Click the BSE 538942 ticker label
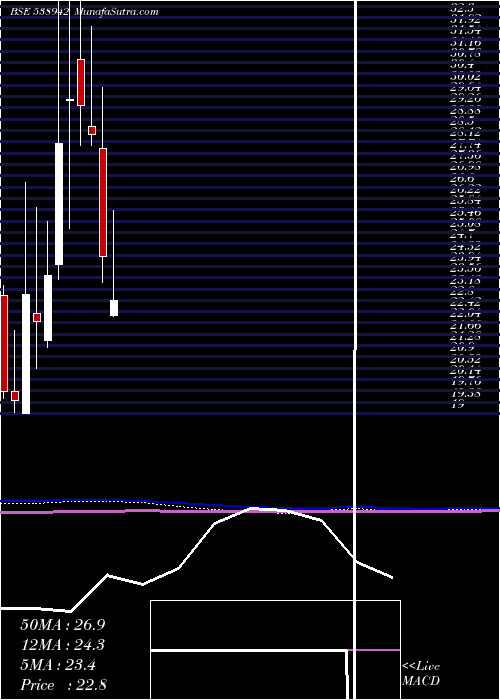The height and width of the screenshot is (700, 500). [x=40, y=12]
